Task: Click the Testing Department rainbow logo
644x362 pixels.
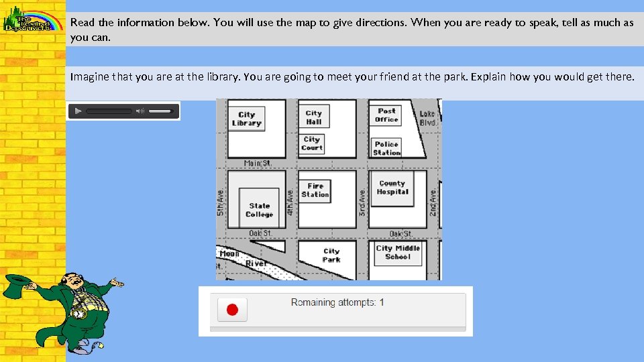Action: click(32, 19)
